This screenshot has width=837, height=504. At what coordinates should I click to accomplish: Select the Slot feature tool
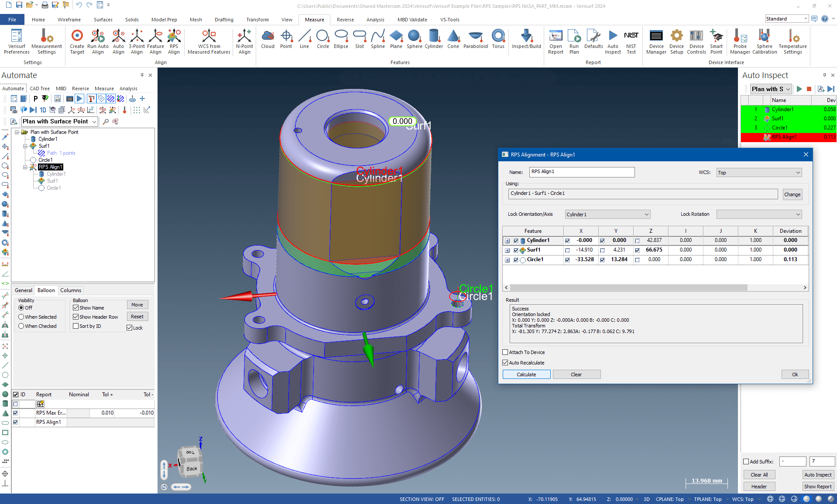click(360, 39)
